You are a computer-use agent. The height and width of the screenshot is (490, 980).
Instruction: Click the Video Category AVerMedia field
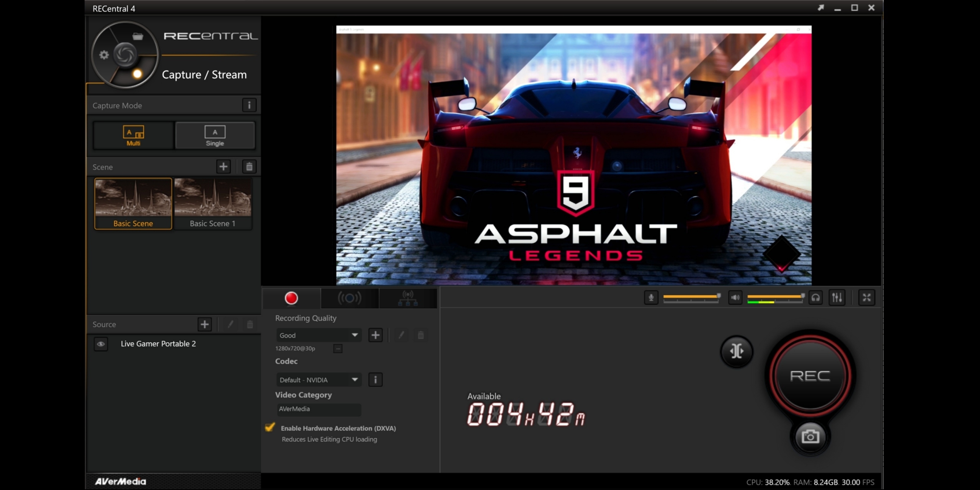tap(318, 409)
